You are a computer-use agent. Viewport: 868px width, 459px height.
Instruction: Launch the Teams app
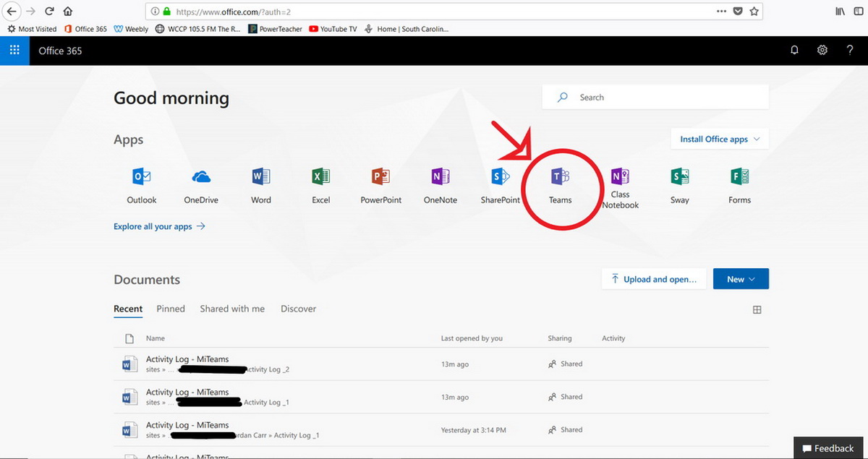tap(560, 186)
